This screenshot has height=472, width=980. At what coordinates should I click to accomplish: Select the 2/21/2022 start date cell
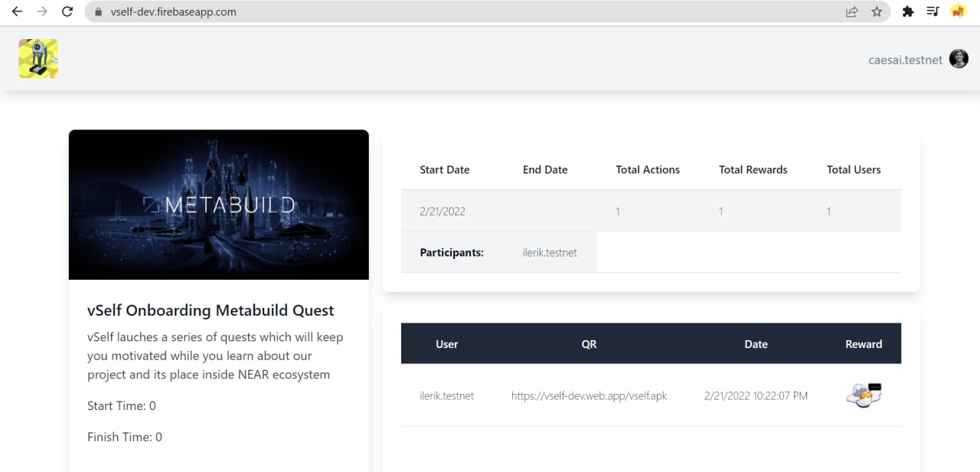click(x=443, y=211)
